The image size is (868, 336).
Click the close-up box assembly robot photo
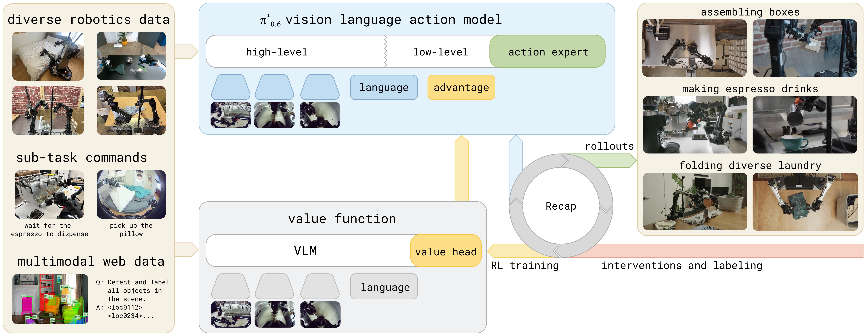click(x=805, y=48)
